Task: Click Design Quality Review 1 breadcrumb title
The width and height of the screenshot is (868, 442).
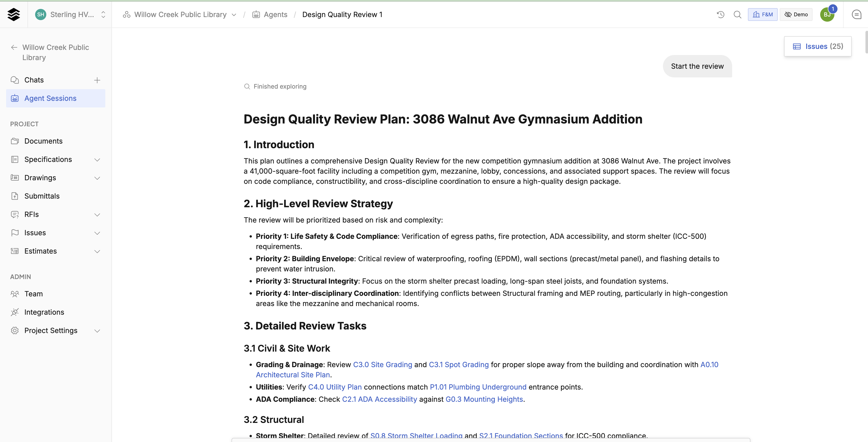Action: click(342, 15)
